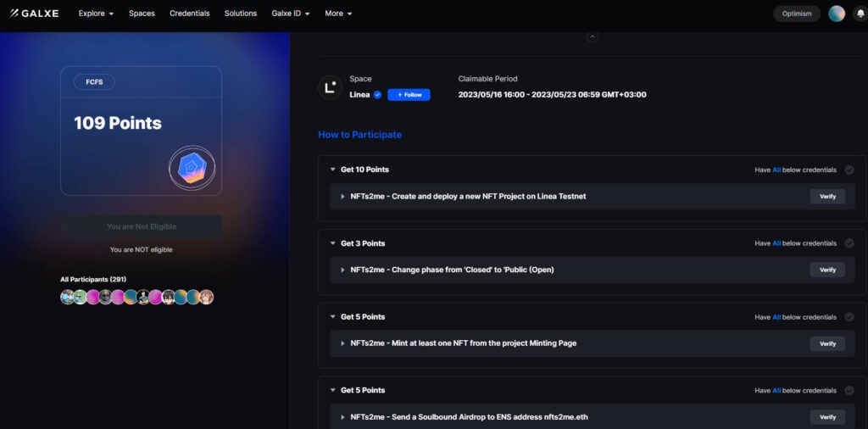Collapse the Get 5 Points Mint section

332,316
